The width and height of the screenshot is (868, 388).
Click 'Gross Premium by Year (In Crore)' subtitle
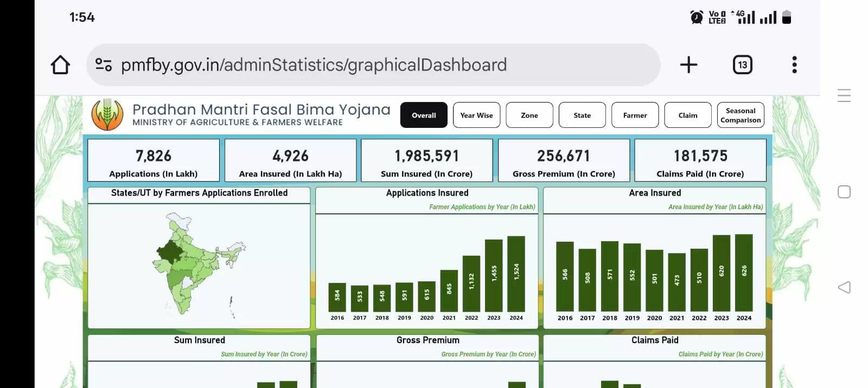488,354
